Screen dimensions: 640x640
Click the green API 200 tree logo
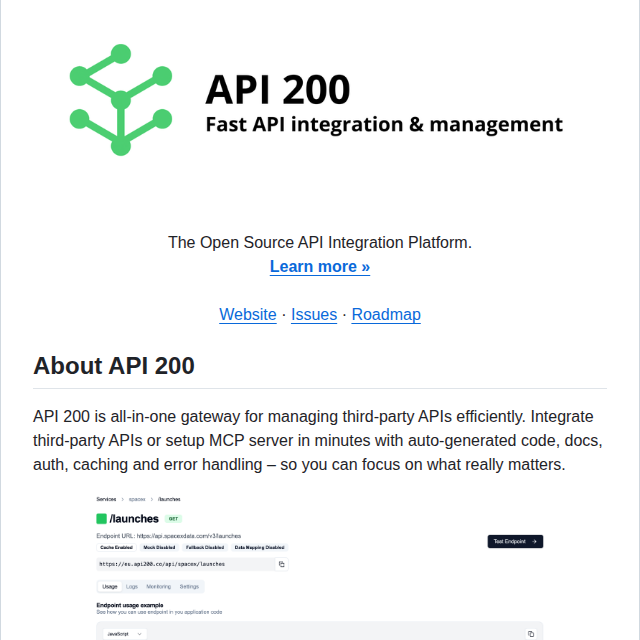(121, 100)
